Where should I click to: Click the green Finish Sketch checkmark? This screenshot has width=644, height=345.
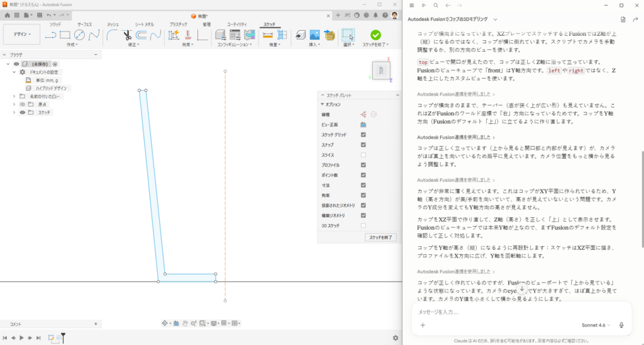(375, 35)
